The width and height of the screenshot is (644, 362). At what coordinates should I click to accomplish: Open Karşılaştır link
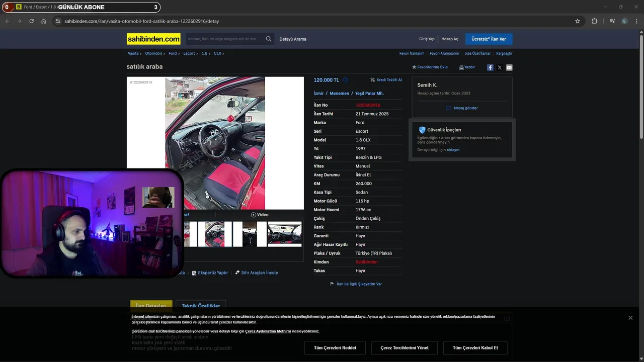504,53
